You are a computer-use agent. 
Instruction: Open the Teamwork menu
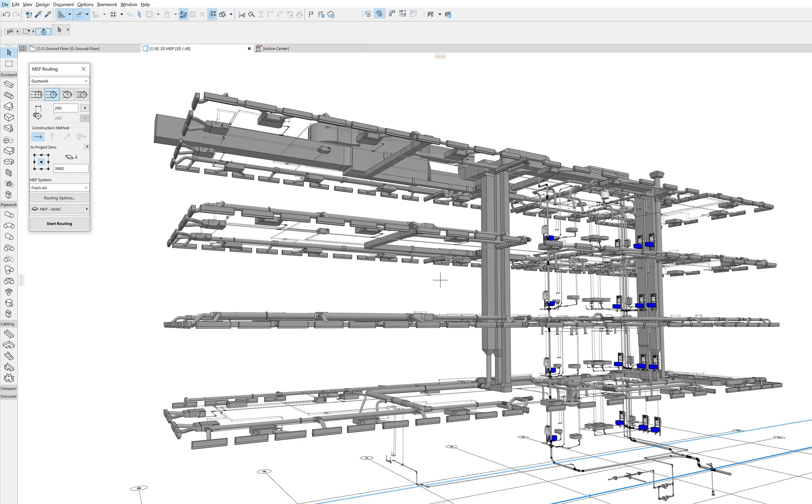tap(107, 4)
